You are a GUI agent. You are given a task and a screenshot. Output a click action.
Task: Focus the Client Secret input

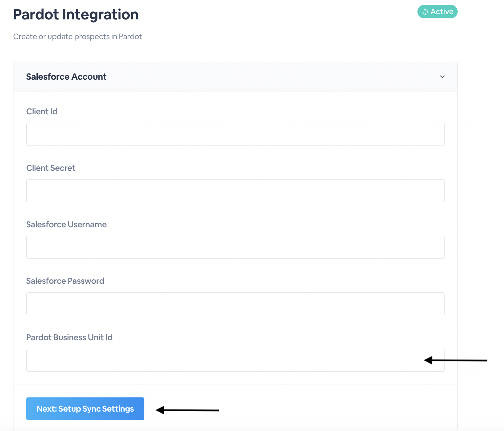pyautogui.click(x=235, y=191)
